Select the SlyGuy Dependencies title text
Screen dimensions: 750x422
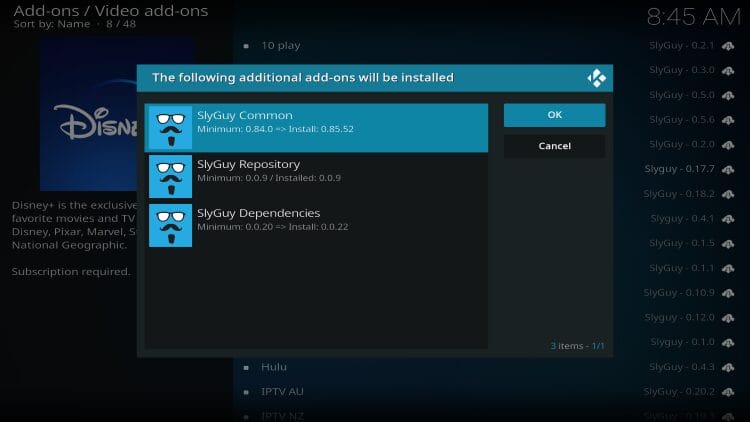258,213
